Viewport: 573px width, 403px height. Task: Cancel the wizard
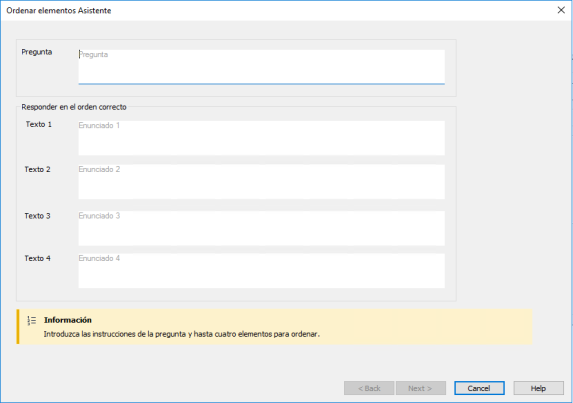pos(479,388)
